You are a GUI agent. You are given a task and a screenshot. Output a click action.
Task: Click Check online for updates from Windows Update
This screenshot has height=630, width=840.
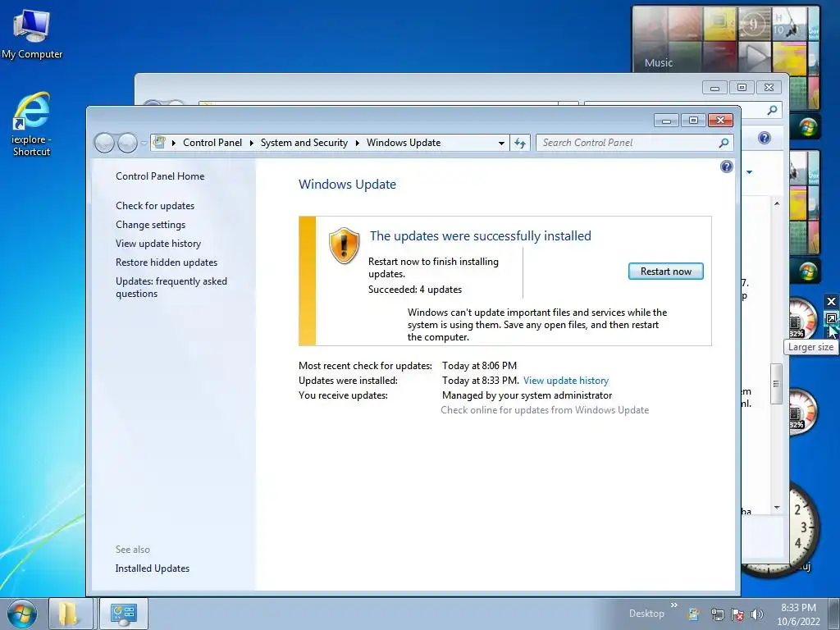click(545, 410)
